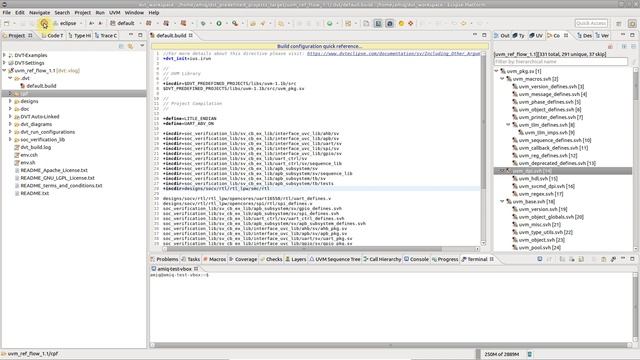Expand the DVT-Examples project
The image size is (640, 360).
coord(4,55)
